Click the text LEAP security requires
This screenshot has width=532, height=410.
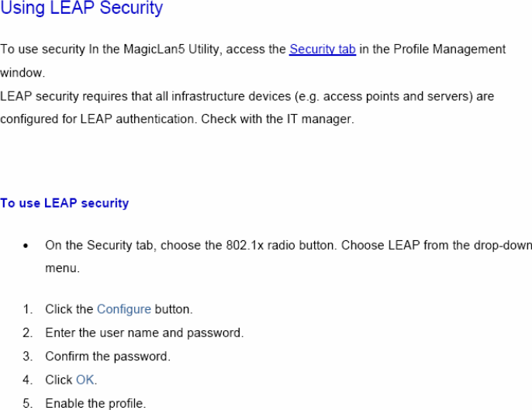click(x=64, y=97)
